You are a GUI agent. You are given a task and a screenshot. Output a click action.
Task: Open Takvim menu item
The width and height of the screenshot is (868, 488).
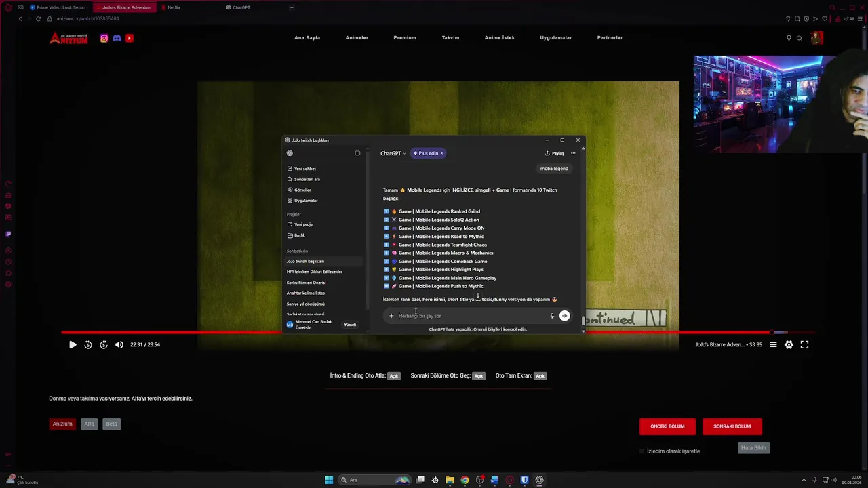(x=450, y=38)
